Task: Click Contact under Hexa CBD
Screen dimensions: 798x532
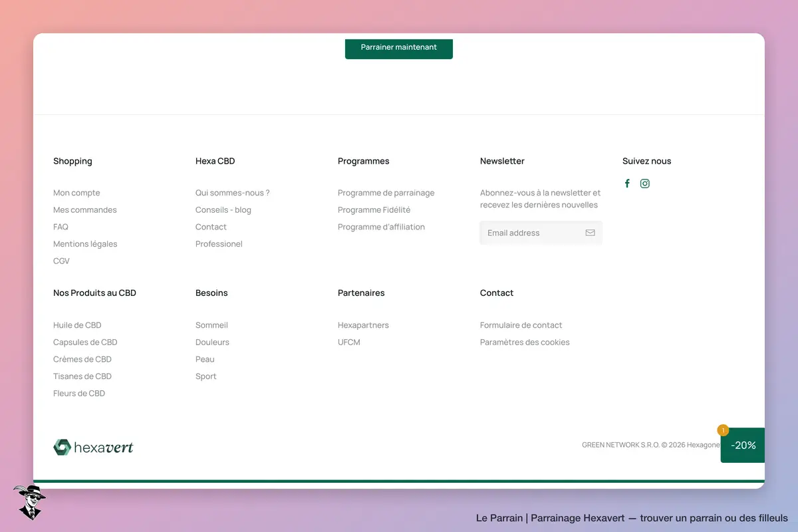Action: click(211, 227)
